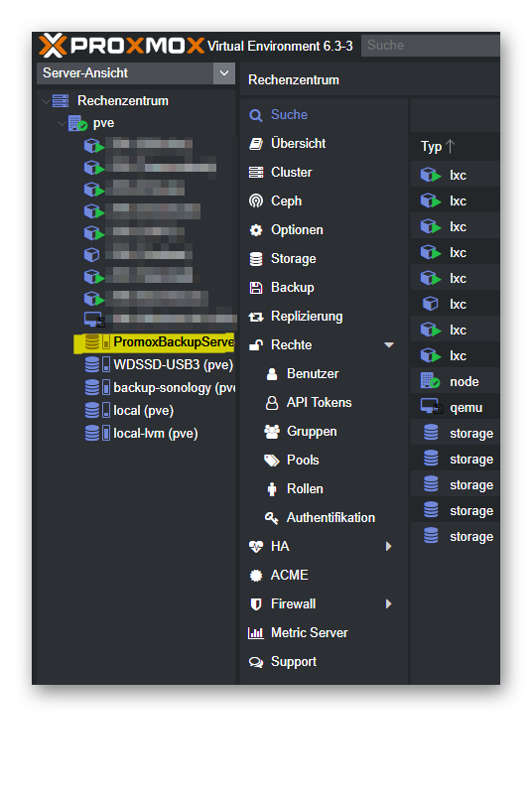
Task: Click the Replizierung arrows icon
Action: click(x=256, y=317)
